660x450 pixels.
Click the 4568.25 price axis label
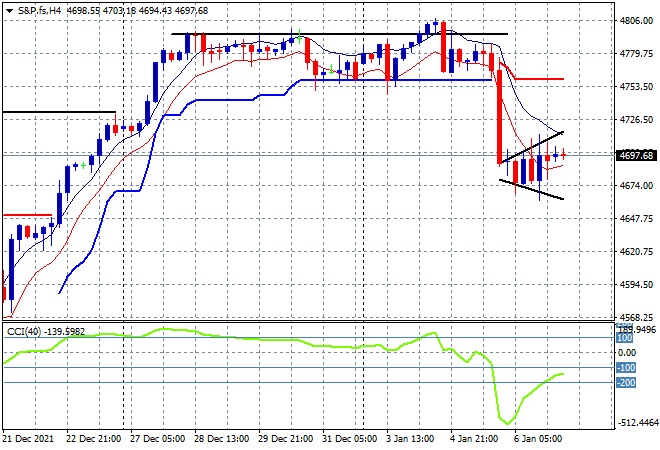(636, 318)
